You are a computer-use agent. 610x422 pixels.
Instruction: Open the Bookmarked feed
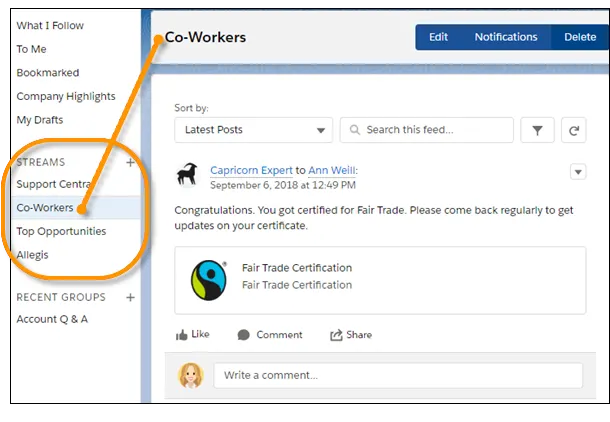click(48, 73)
